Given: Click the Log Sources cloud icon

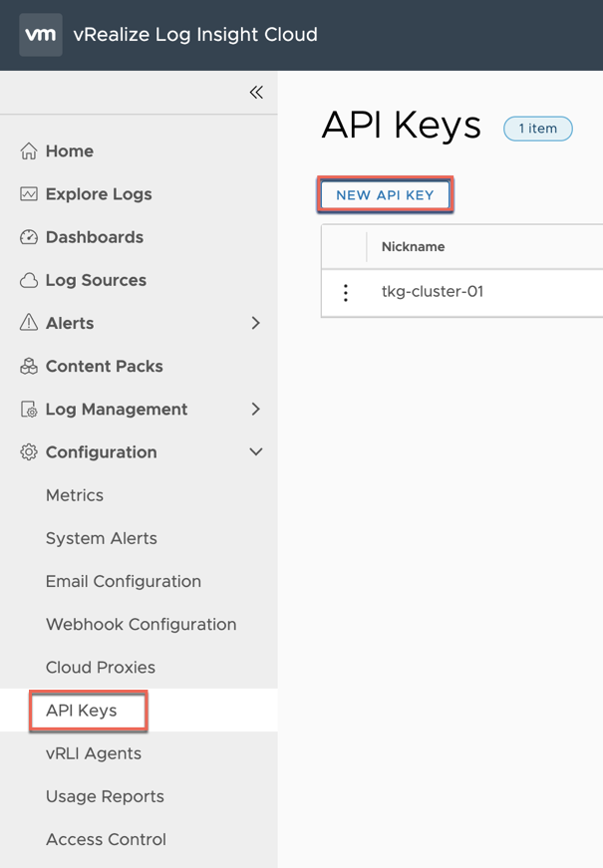Looking at the screenshot, I should pyautogui.click(x=29, y=281).
